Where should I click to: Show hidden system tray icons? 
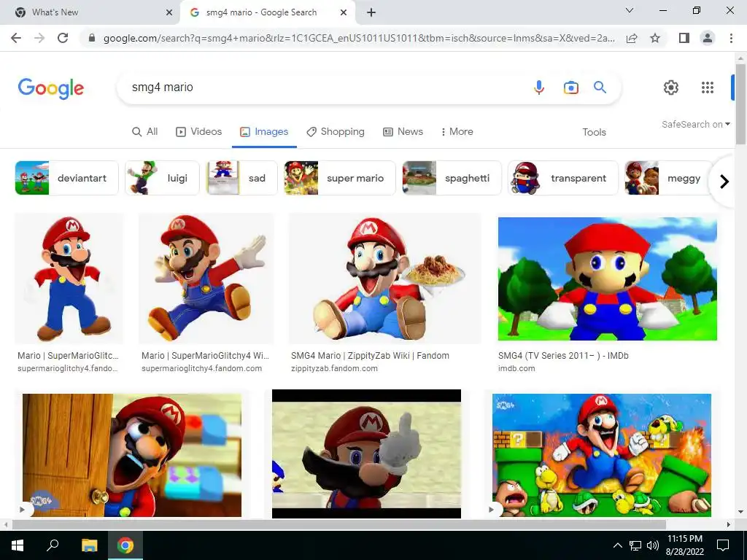(617, 545)
